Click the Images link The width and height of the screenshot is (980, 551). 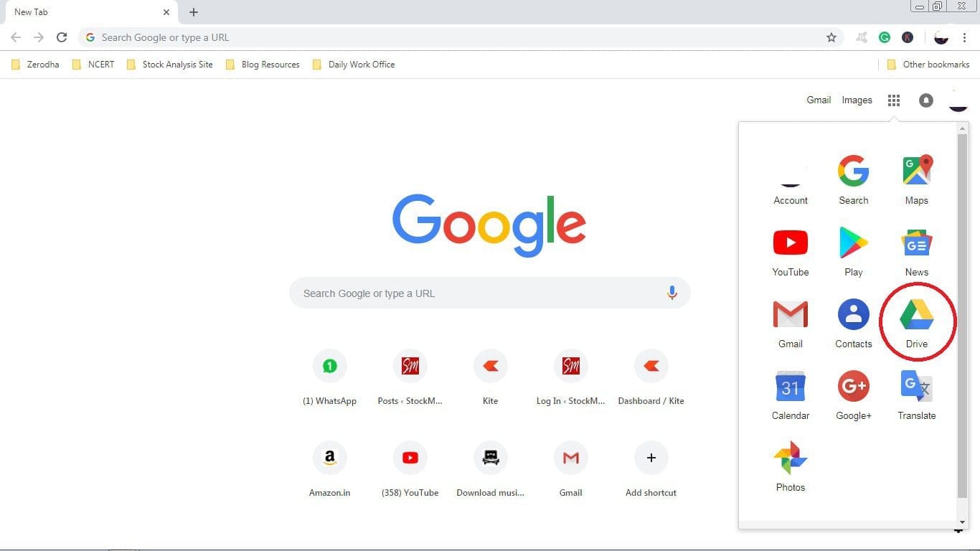pyautogui.click(x=857, y=100)
